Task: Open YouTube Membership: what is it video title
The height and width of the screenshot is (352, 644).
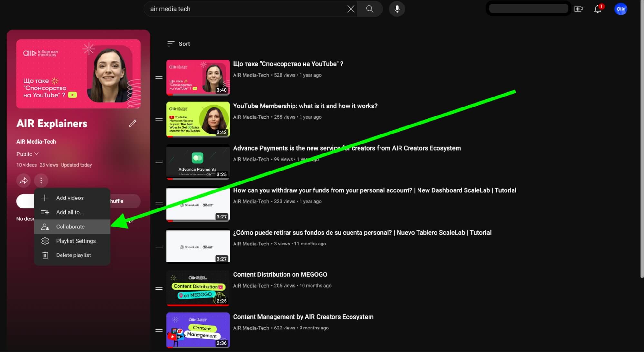Action: coord(305,106)
